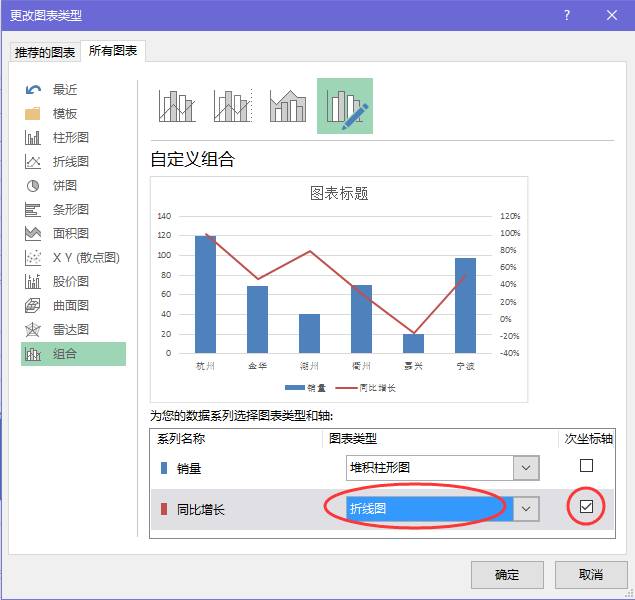Switch to the 所有图表 tab
635x600 pixels.
click(x=113, y=51)
